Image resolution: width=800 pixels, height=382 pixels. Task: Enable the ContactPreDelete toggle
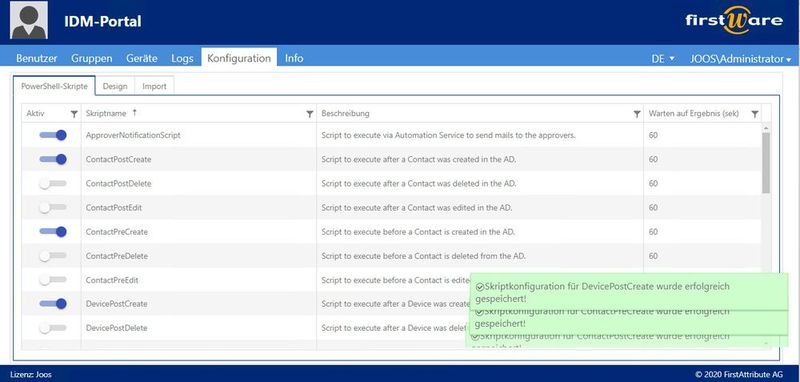tap(53, 256)
